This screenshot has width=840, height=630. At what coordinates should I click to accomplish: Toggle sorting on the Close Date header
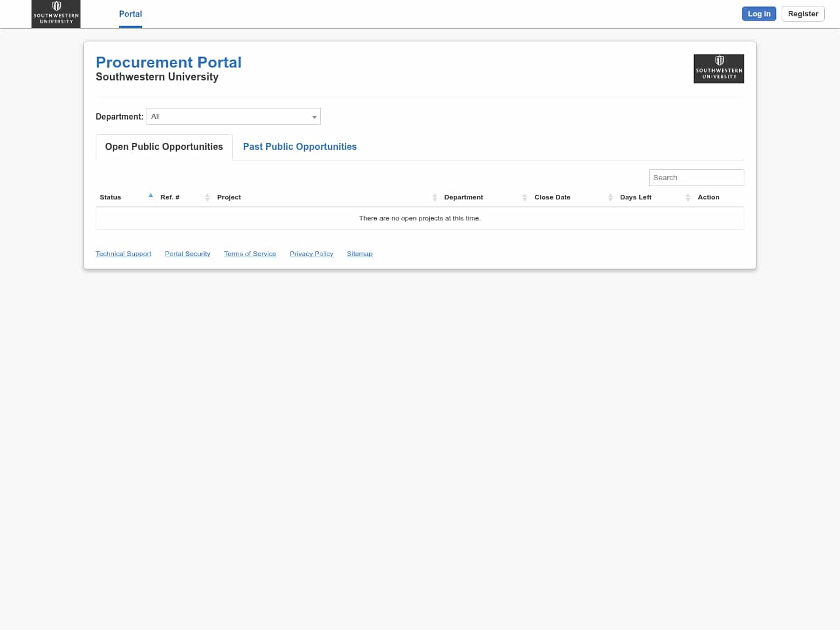pyautogui.click(x=552, y=197)
